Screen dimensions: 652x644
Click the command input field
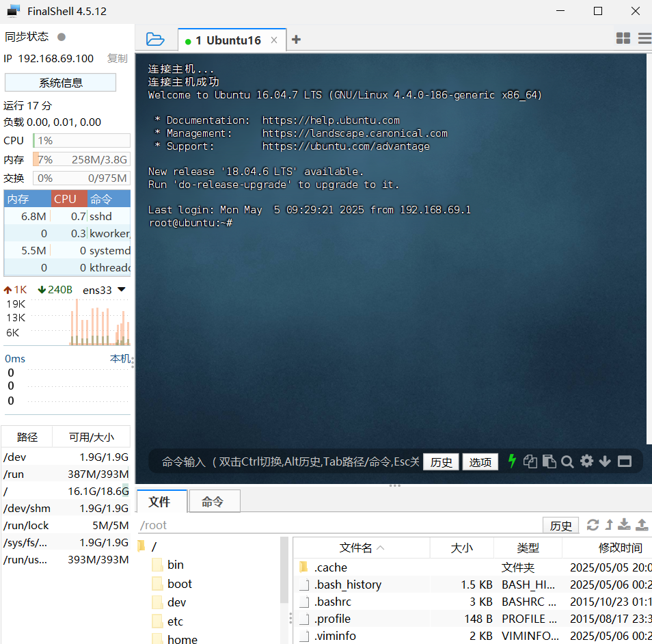click(x=290, y=461)
